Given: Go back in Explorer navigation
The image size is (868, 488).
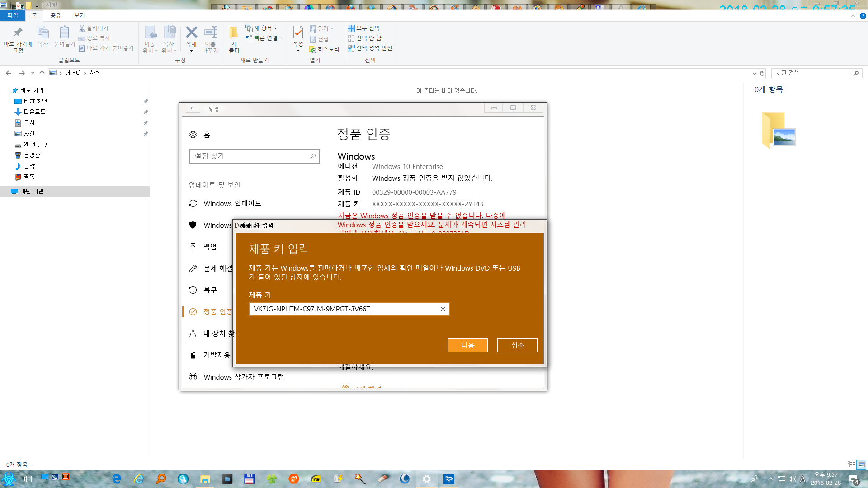Looking at the screenshot, I should (x=9, y=73).
